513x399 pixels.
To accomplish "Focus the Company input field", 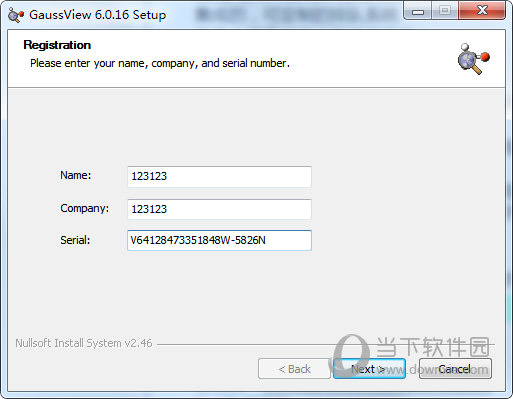I will point(219,209).
